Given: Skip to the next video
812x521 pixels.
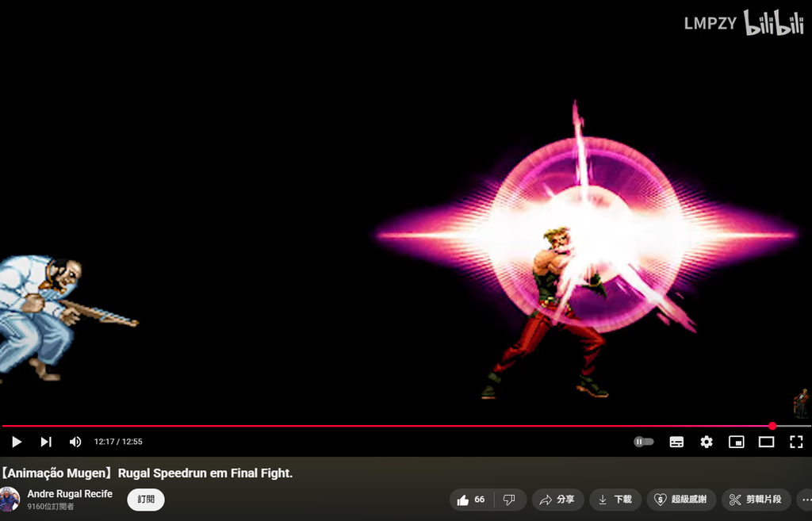Looking at the screenshot, I should 46,442.
